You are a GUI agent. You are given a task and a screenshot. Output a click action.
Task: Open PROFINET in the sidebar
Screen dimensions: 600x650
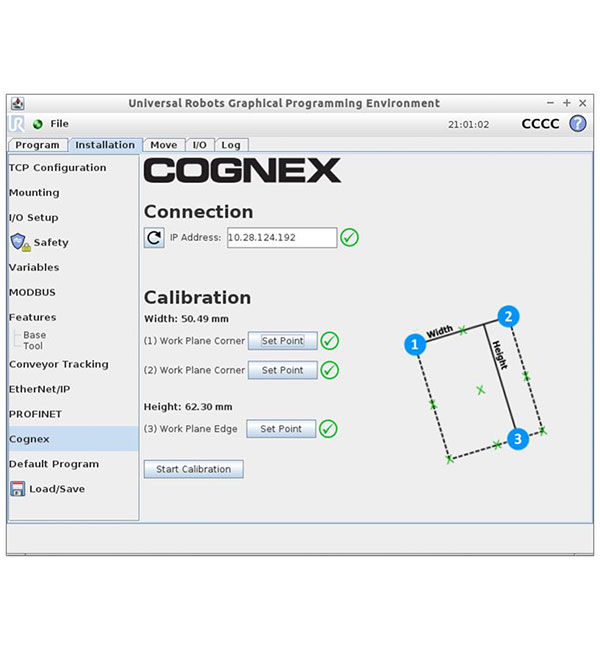[35, 414]
